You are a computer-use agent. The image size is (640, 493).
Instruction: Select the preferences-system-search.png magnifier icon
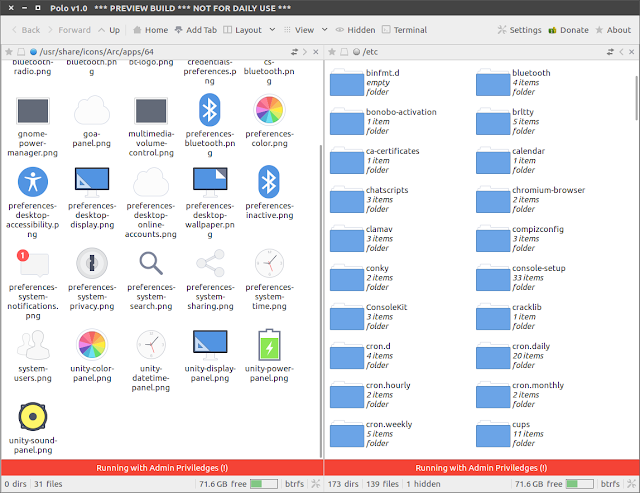pos(151,263)
